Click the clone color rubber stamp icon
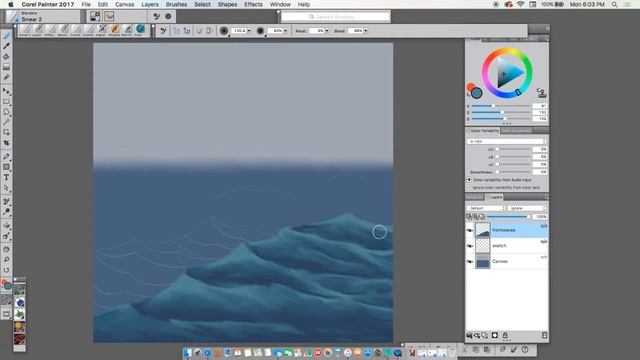 click(542, 93)
